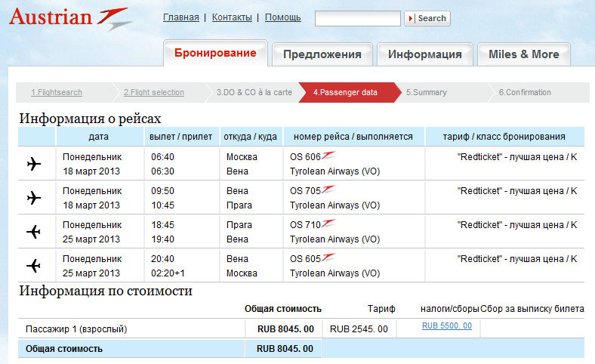Return to step 2.Flight selection

click(x=154, y=92)
